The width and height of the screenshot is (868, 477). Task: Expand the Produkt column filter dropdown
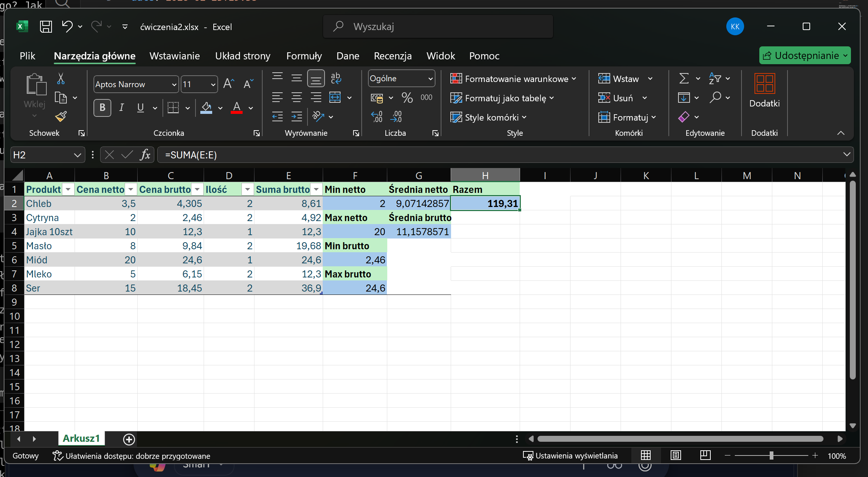(x=68, y=190)
